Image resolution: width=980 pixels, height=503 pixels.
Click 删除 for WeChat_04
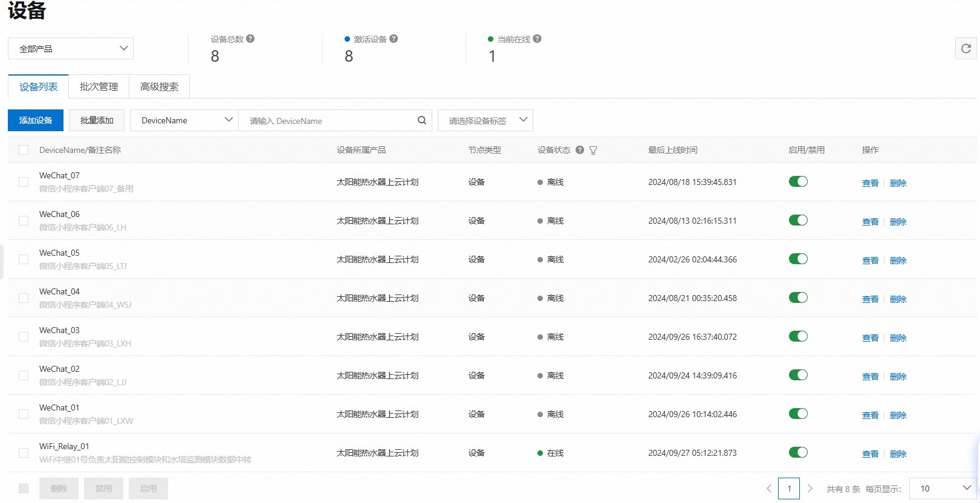tap(898, 299)
